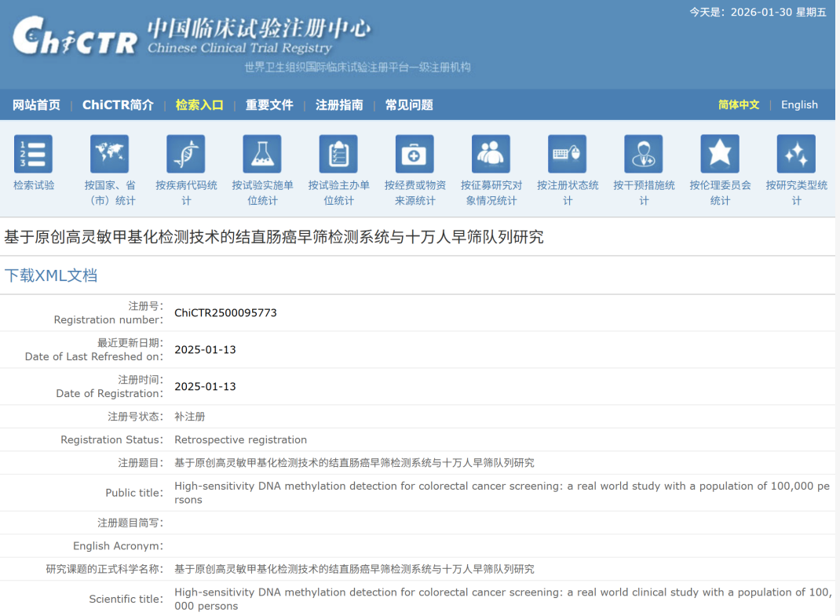The width and height of the screenshot is (840, 616).
Task: Click the DNA disease code statistics icon
Action: coord(186,154)
